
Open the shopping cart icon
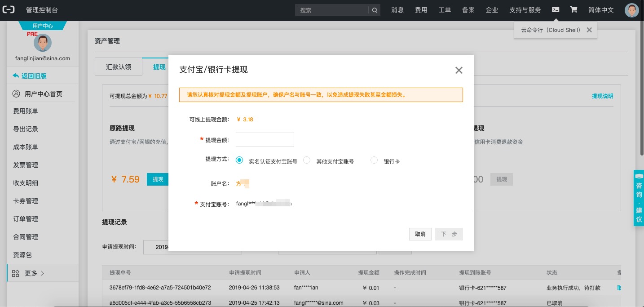(573, 9)
